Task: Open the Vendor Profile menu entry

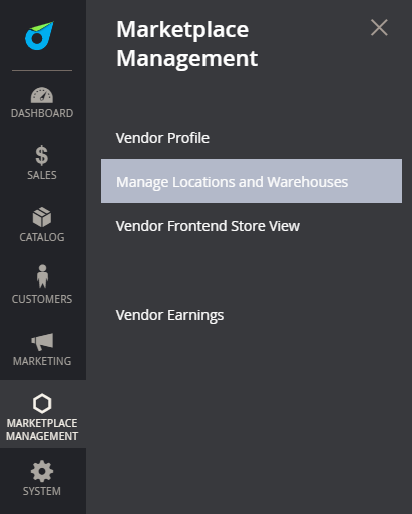Action: 163,138
